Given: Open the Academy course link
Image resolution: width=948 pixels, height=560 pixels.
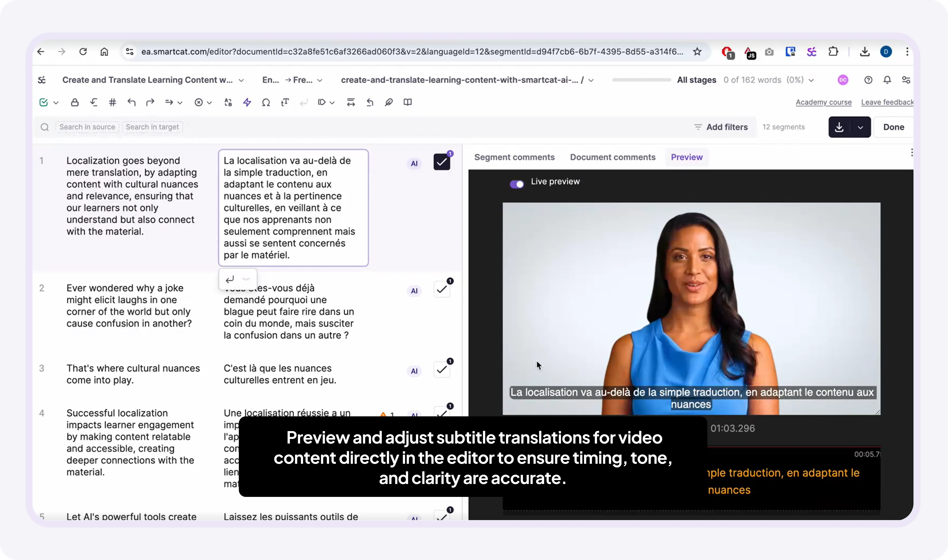Looking at the screenshot, I should [x=824, y=102].
